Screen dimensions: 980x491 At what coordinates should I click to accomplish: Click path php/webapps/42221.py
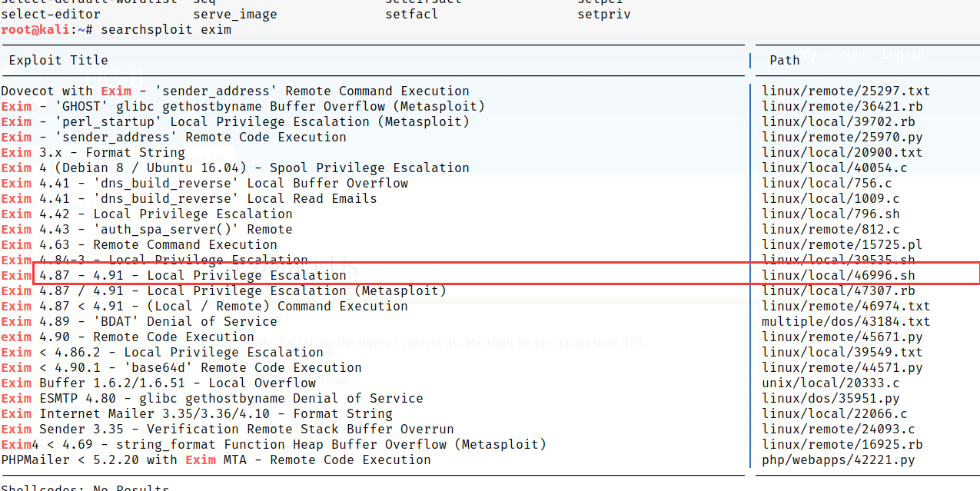point(839,459)
